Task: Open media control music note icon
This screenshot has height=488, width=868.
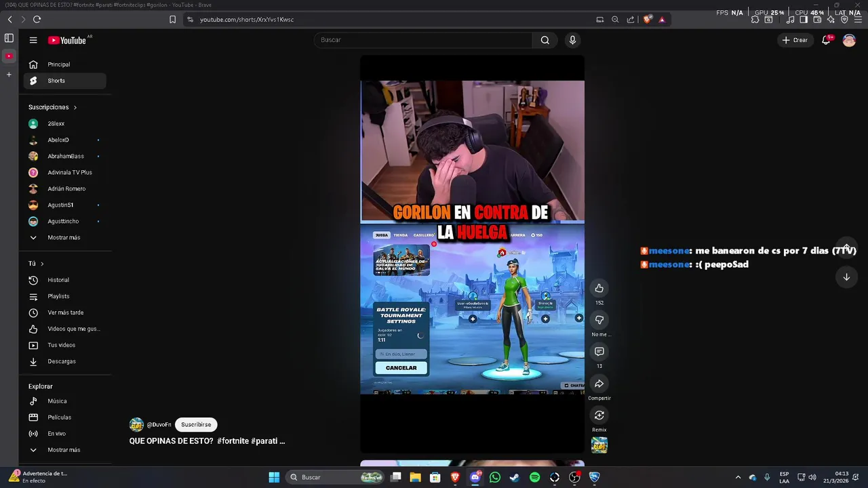Action: point(790,20)
